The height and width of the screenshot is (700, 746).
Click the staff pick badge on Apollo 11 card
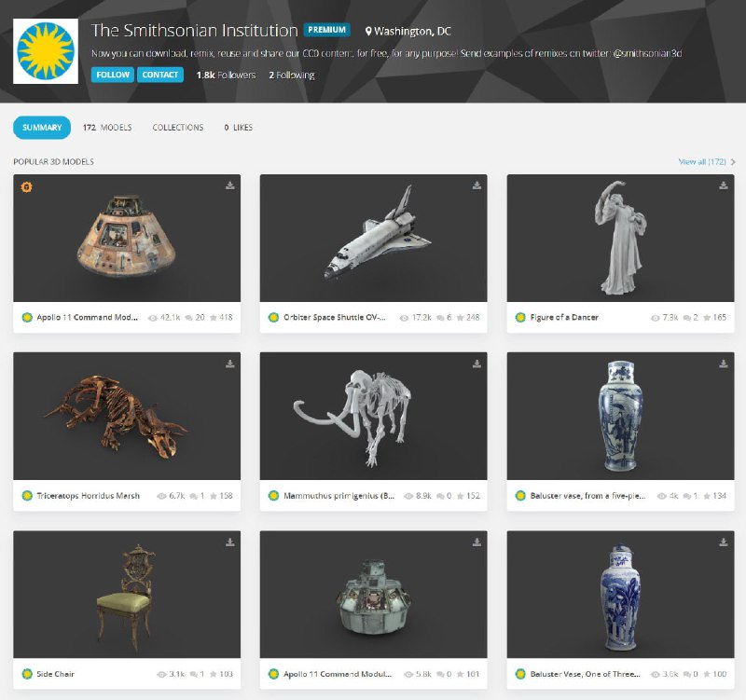[x=26, y=187]
